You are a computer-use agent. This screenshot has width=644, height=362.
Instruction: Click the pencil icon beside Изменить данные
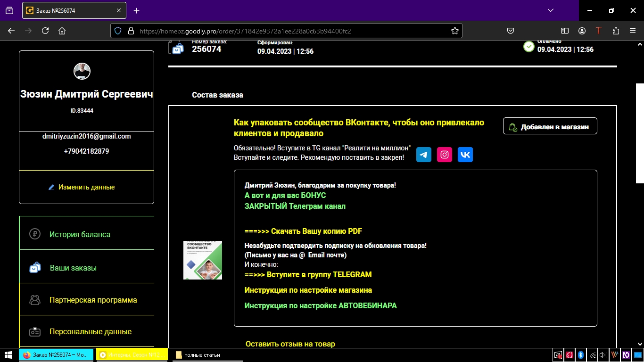pyautogui.click(x=51, y=187)
